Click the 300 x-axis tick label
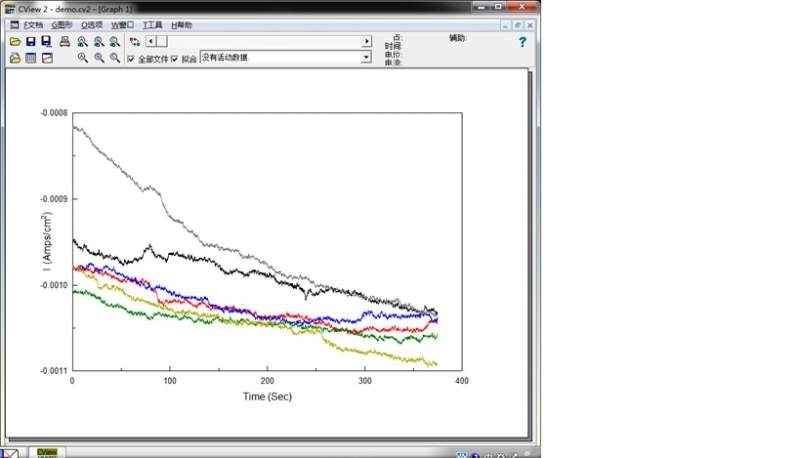800x458 pixels. (x=365, y=381)
